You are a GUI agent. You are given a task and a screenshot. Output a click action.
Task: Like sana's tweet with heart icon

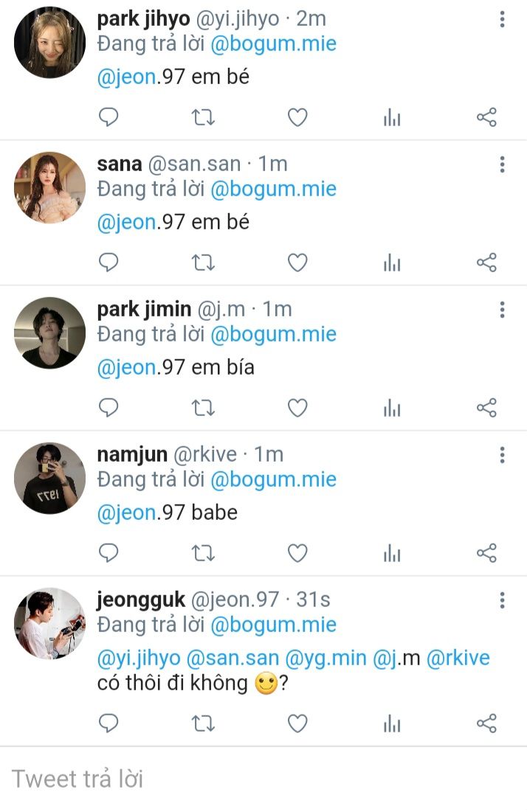click(x=297, y=263)
